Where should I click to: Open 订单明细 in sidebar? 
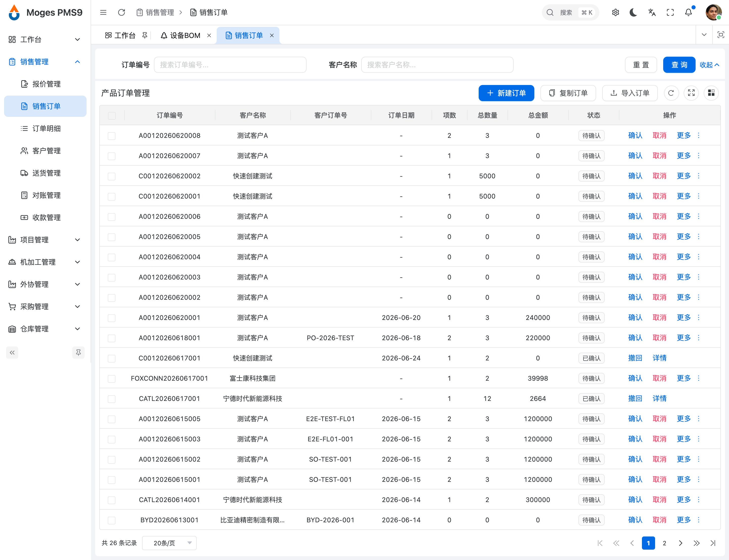(x=45, y=128)
